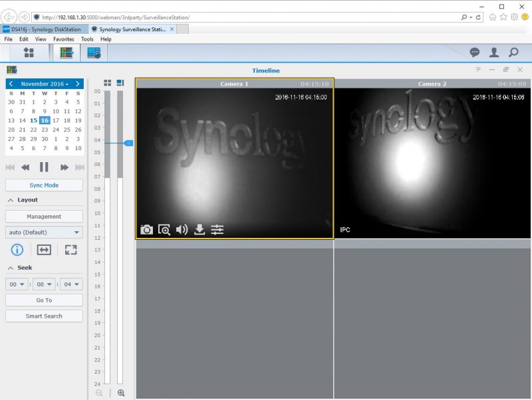Pause the timeline playback
This screenshot has width=532, height=400.
[44, 167]
